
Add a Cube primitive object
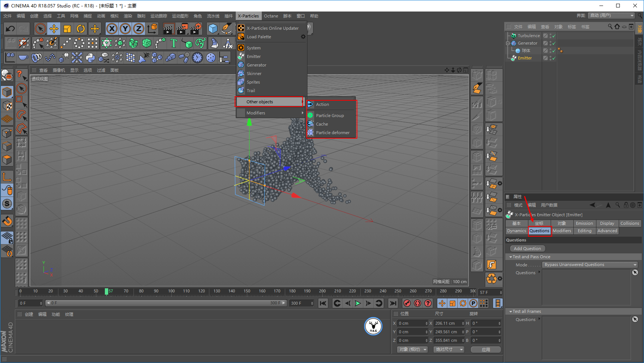tap(213, 29)
